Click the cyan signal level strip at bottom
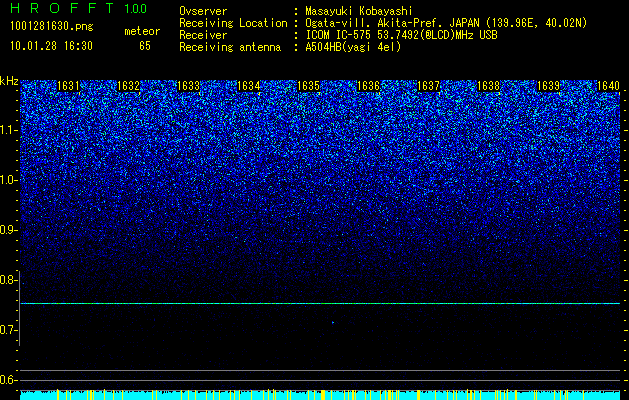Image resolution: width=629 pixels, height=400 pixels. [320, 395]
